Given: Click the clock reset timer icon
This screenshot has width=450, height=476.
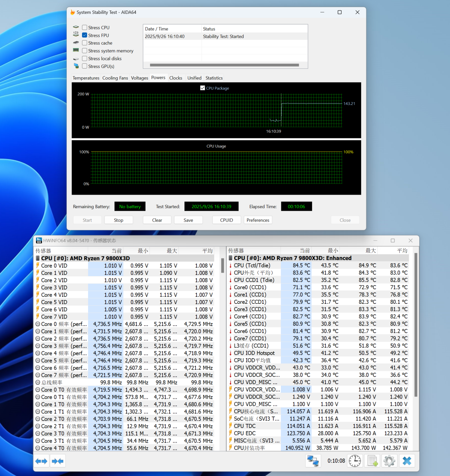Looking at the screenshot, I should [x=355, y=461].
